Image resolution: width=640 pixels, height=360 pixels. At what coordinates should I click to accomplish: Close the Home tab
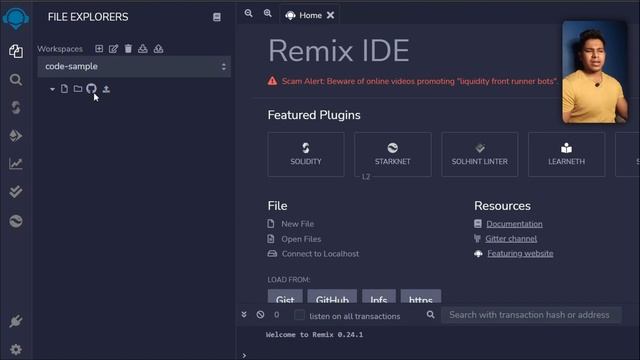(x=331, y=16)
